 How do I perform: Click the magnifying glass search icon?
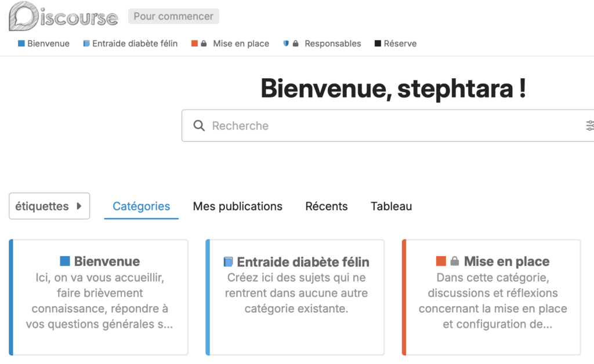[x=199, y=126]
